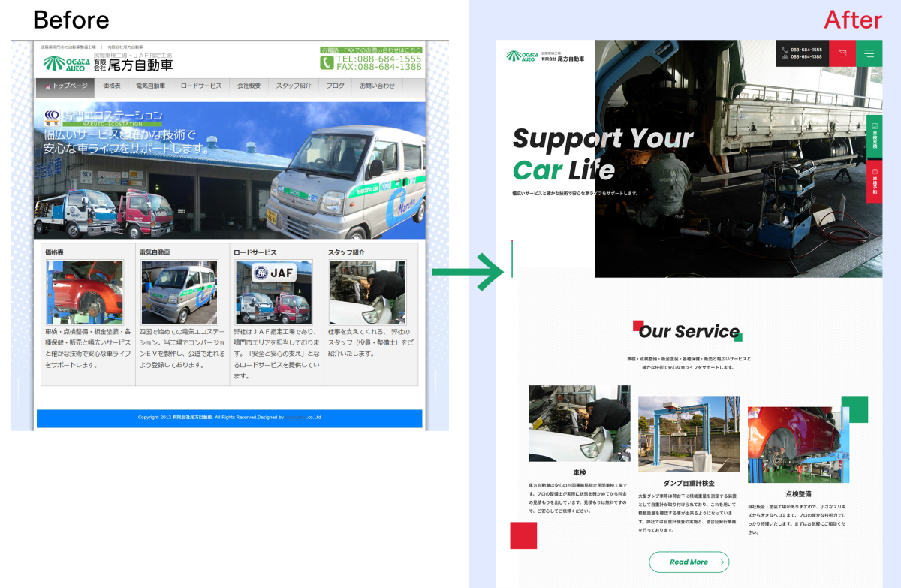The width and height of the screenshot is (901, 588).
Task: Click the TEL:088-684-1555 number on the old site
Action: 379,59
